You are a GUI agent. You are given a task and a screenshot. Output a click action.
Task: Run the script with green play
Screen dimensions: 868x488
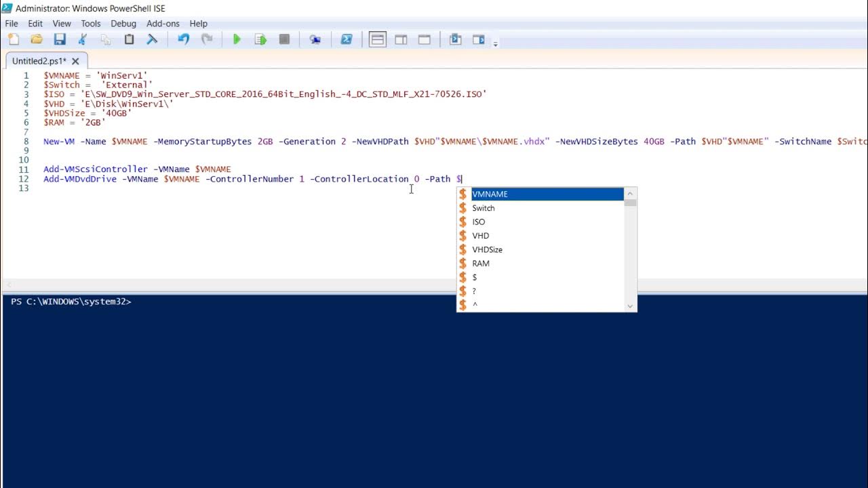tap(237, 39)
